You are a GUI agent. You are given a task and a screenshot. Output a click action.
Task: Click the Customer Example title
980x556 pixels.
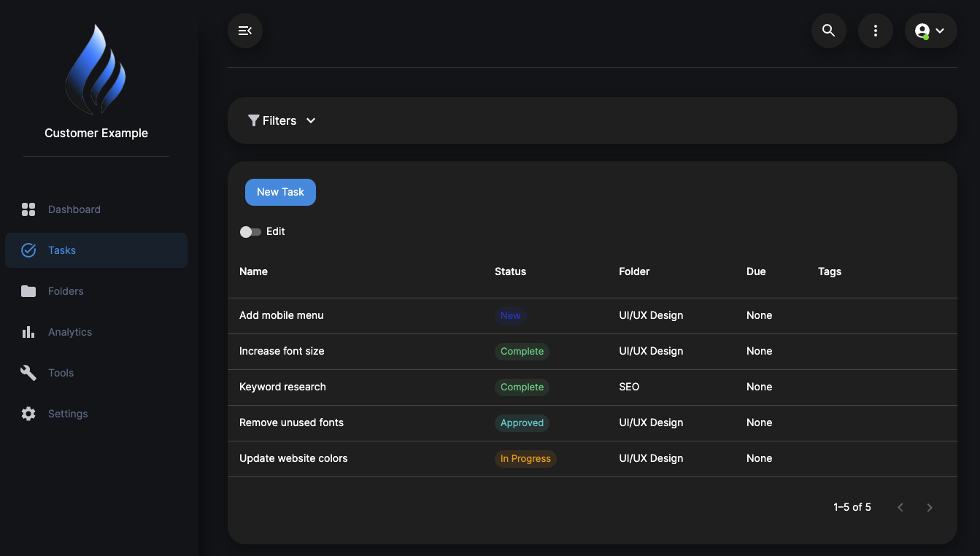click(96, 133)
